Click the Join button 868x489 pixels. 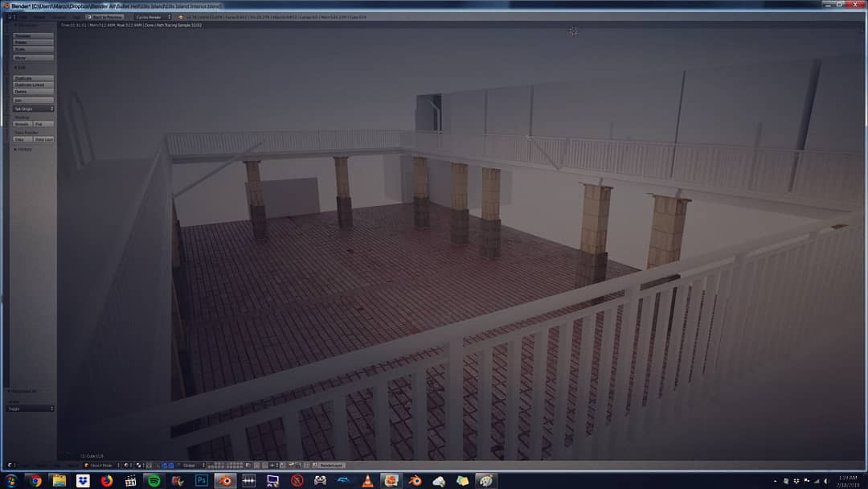point(33,101)
